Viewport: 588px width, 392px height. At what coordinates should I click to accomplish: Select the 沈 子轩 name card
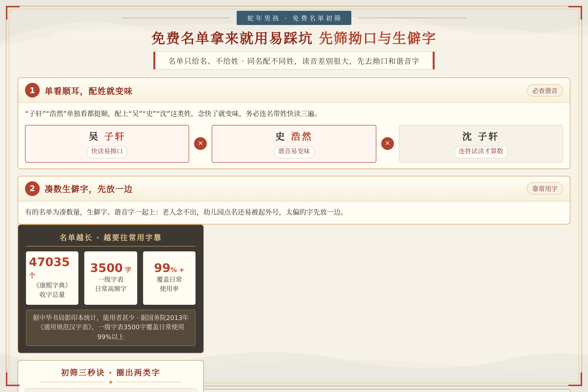pos(481,144)
